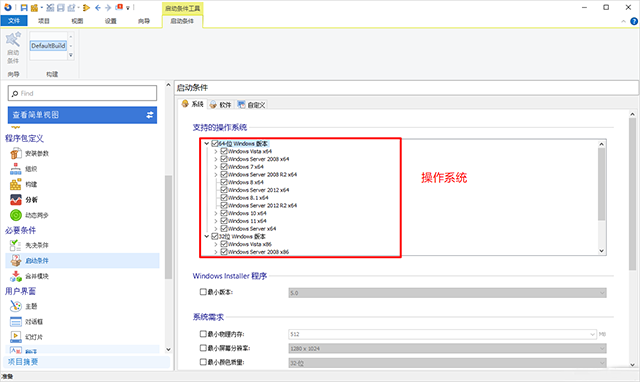The width and height of the screenshot is (640, 382).
Task: Open the blue help question mark icon
Action: point(634,21)
